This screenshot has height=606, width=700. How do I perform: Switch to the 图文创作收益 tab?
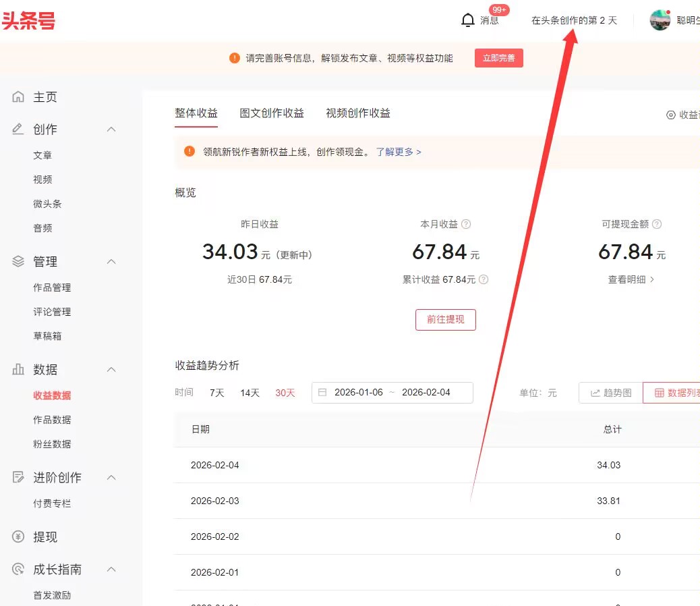[x=272, y=113]
